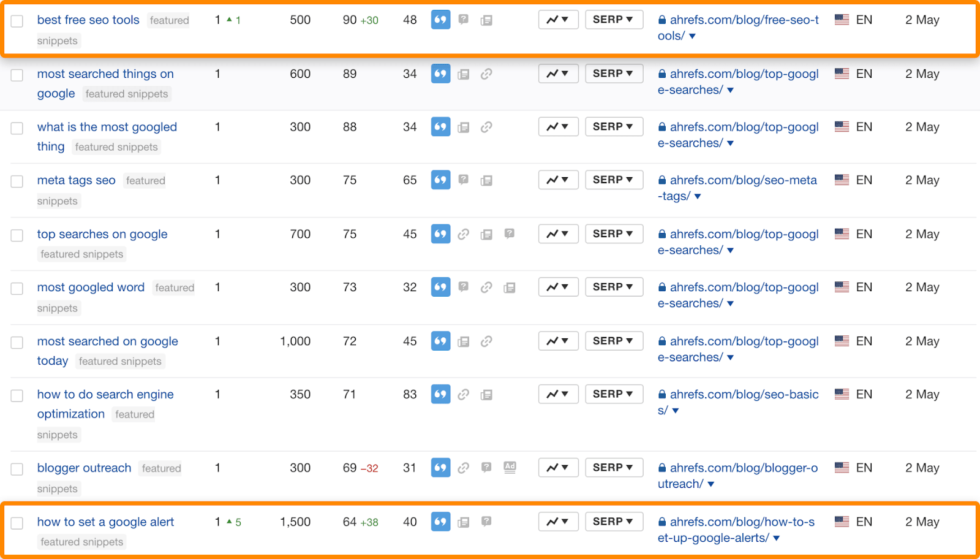This screenshot has height=559, width=980.
Task: Click the link icon for 'most searched on google today'
Action: point(487,340)
